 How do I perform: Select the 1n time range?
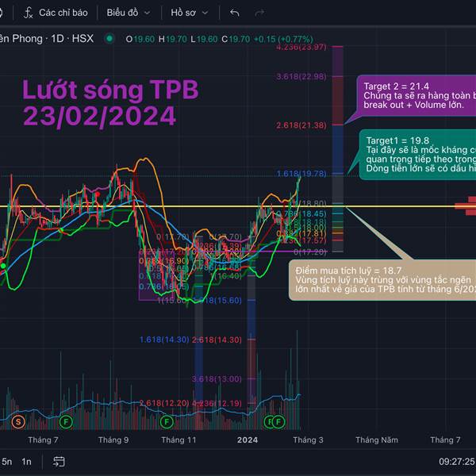coord(26,462)
